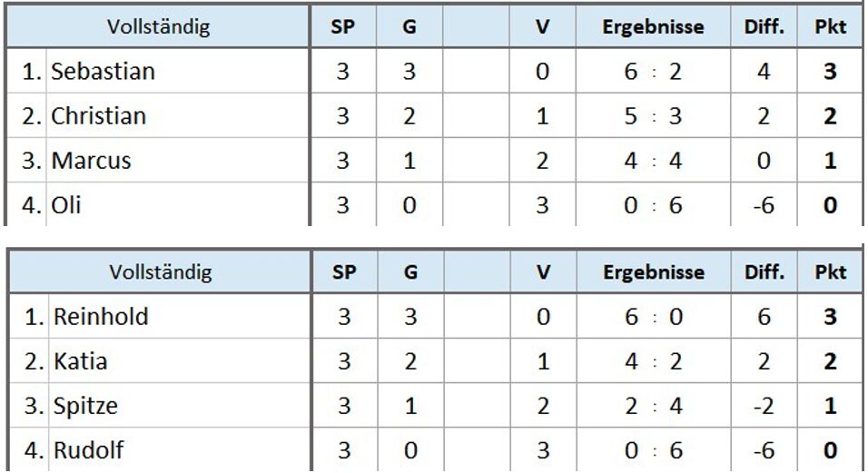Click the Katia name cell
The image size is (868, 473).
[x=80, y=361]
